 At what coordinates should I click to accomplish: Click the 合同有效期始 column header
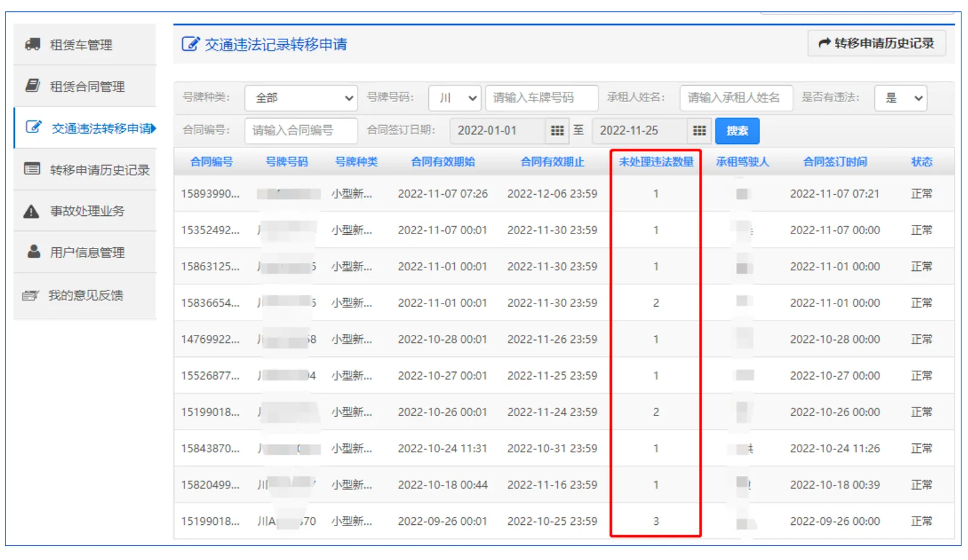coord(443,162)
